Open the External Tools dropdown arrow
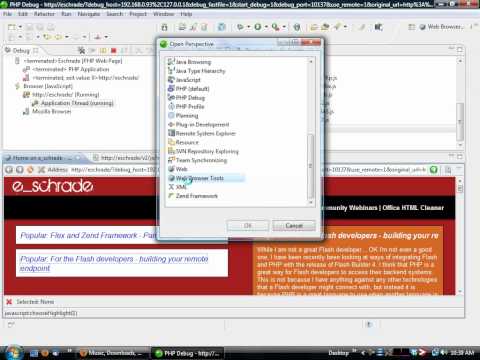 pos(284,27)
